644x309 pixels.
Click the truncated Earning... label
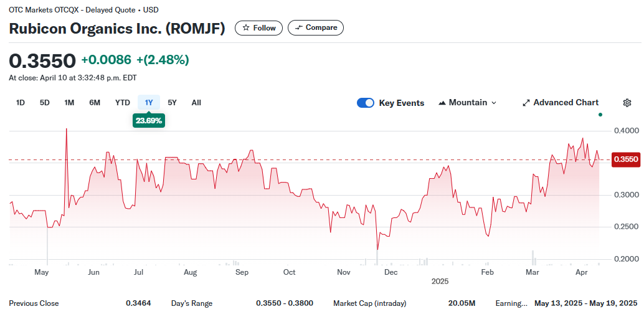point(511,303)
